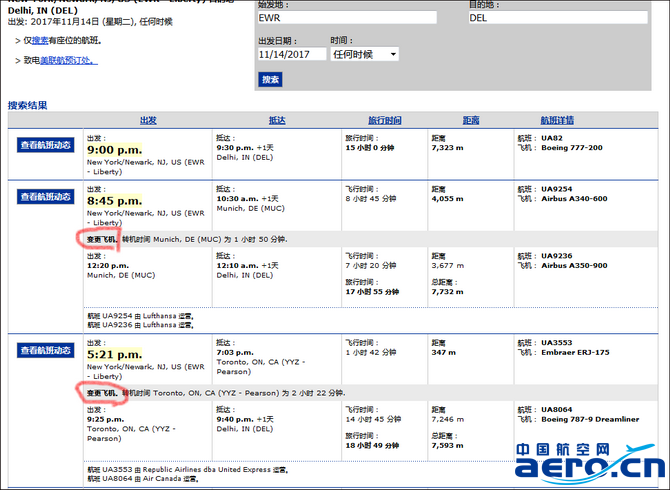Select the Airbus A350-900 aircraft text

pos(574,265)
